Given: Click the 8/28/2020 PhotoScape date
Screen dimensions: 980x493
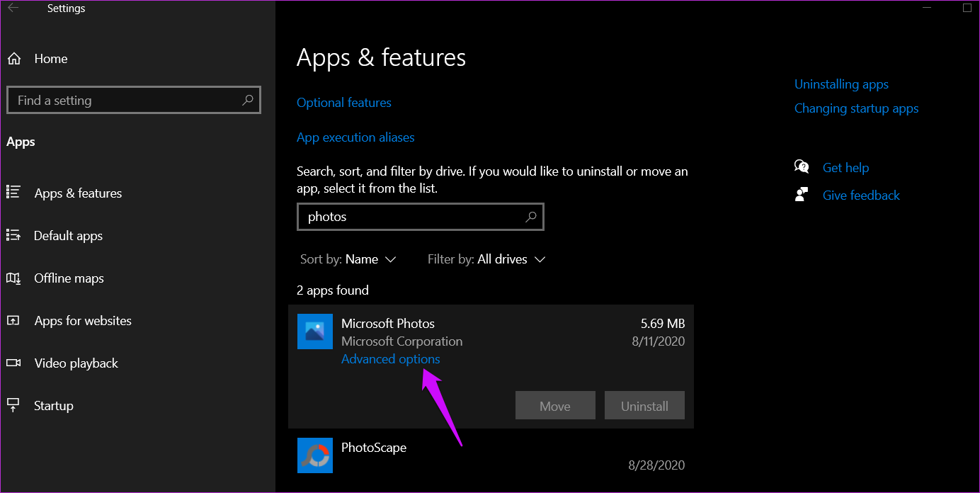Looking at the screenshot, I should click(657, 465).
